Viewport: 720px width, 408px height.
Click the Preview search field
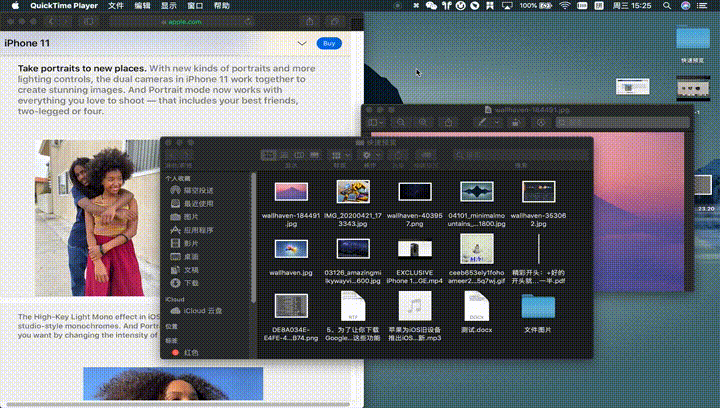click(x=623, y=122)
